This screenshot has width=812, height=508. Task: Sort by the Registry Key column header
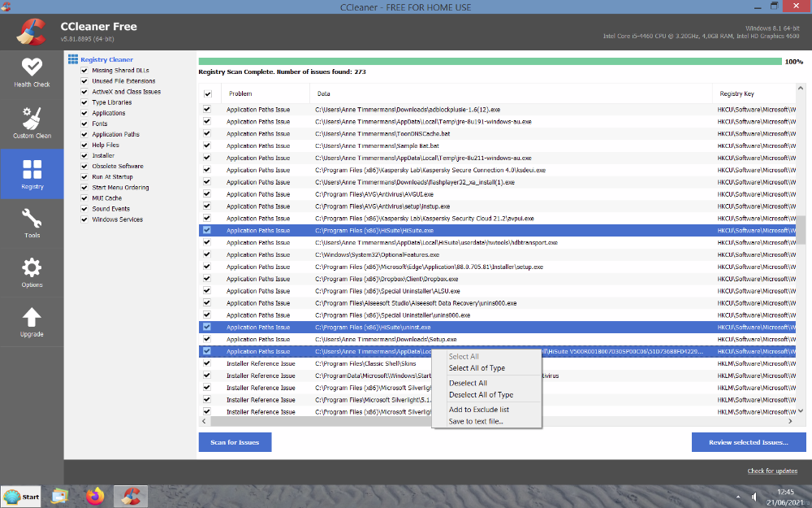click(736, 94)
